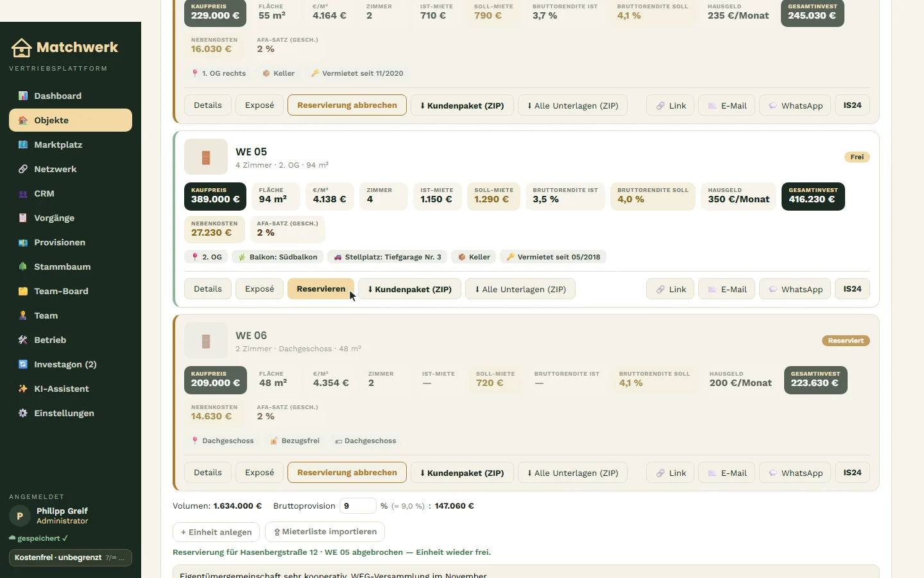Open Stammbaum in the sidebar
Viewport: 924px width, 578px height.
[x=71, y=267]
